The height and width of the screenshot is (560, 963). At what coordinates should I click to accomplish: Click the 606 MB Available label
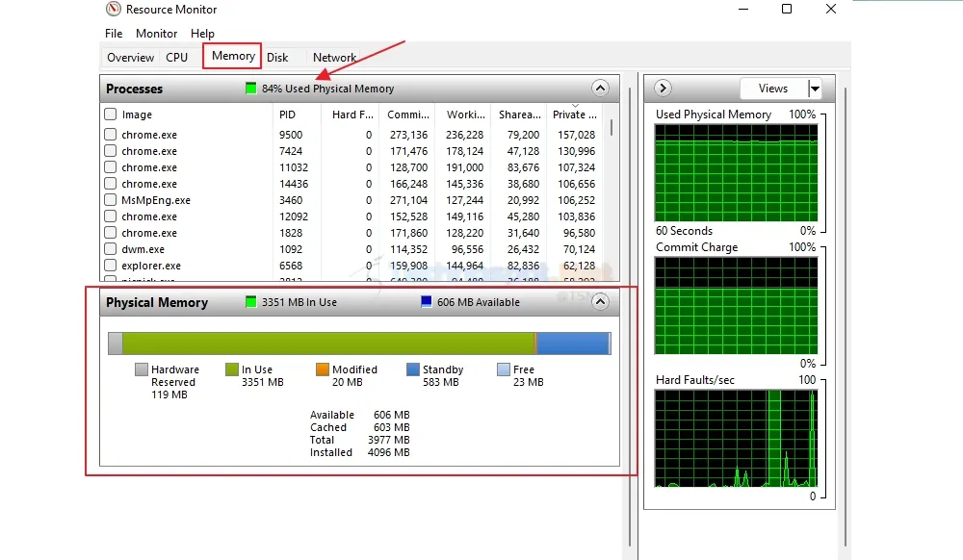[479, 302]
